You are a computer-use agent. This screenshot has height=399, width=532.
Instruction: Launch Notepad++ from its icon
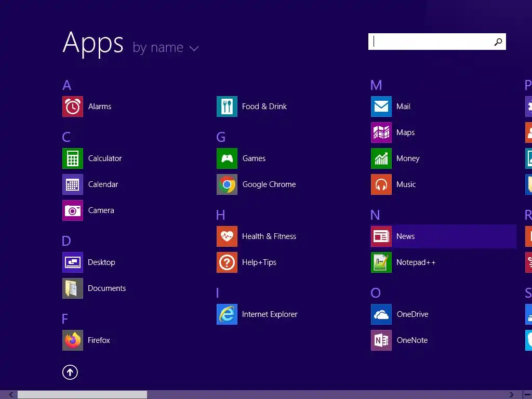pos(381,262)
